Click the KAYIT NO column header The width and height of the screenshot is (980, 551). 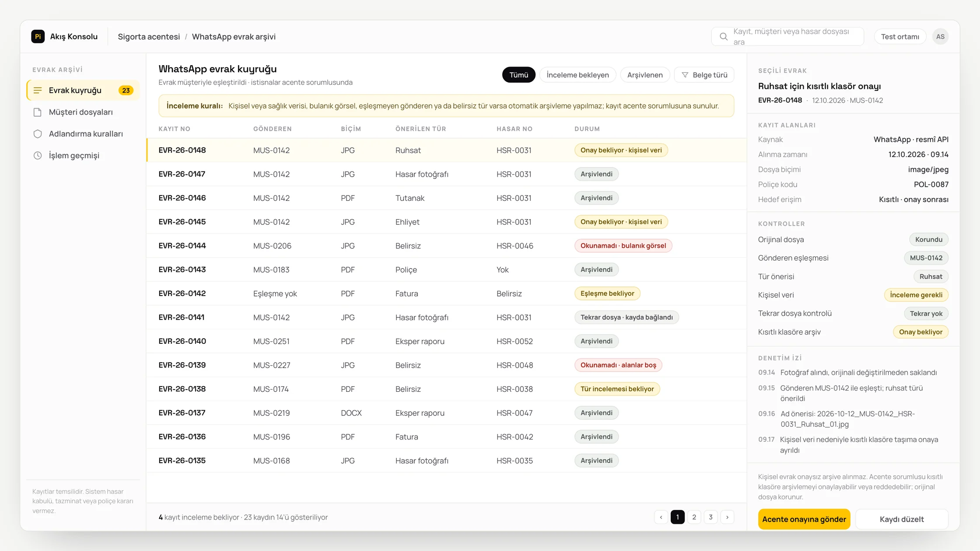click(174, 129)
